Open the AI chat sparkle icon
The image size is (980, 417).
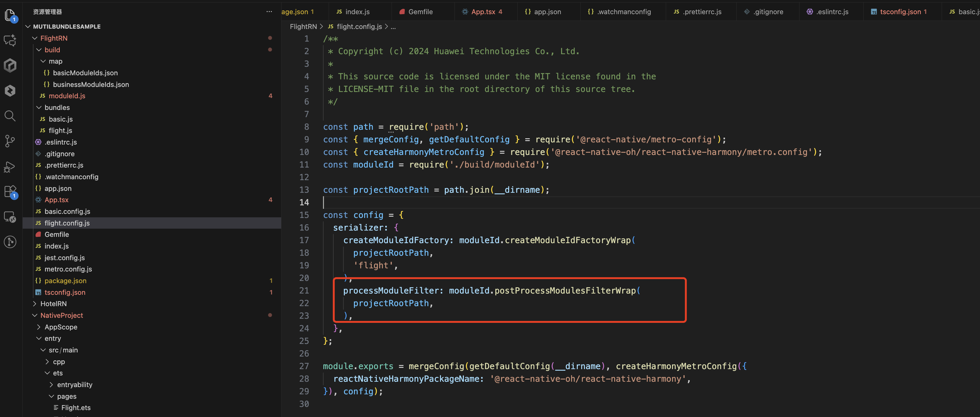(10, 40)
